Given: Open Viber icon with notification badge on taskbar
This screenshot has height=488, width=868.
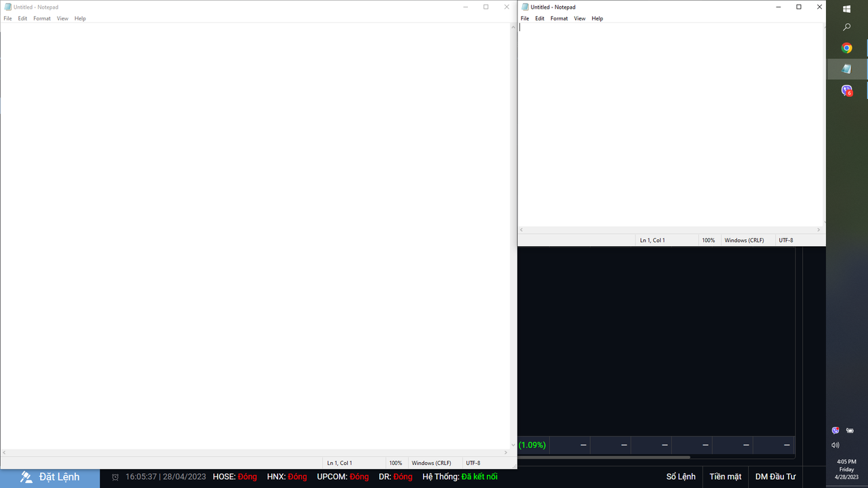Looking at the screenshot, I should coord(847,90).
